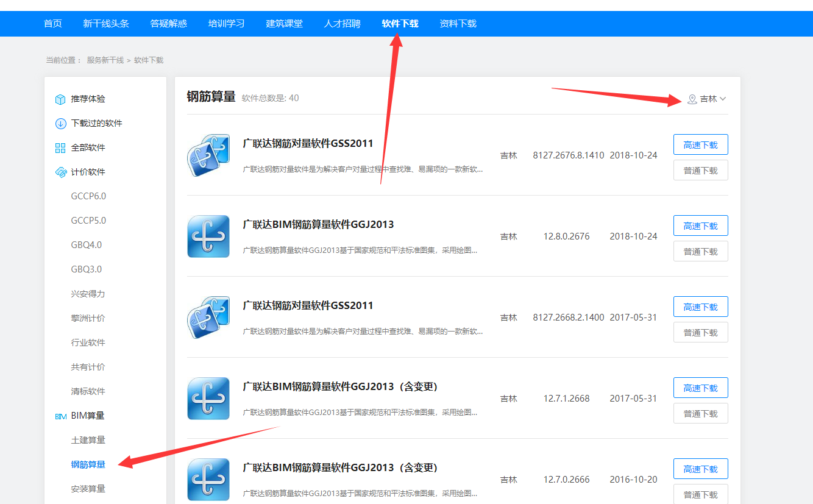Select 清标软件 in the sidebar

point(88,391)
